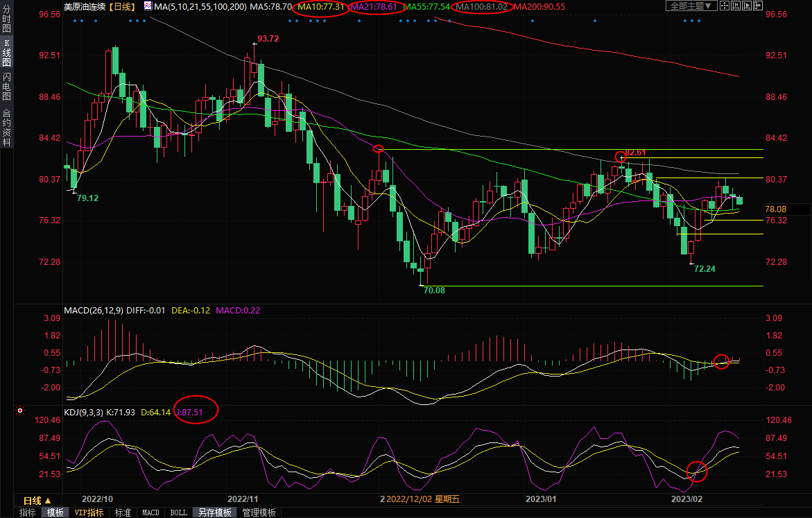Click the MACD(26,12,9) indicator panel label
This screenshot has width=812, height=518.
tap(94, 311)
